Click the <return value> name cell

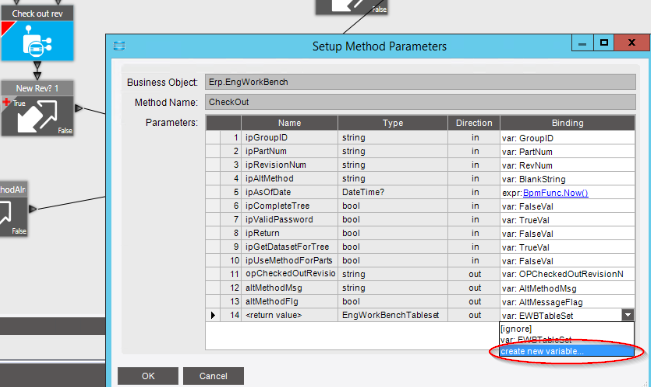point(289,315)
